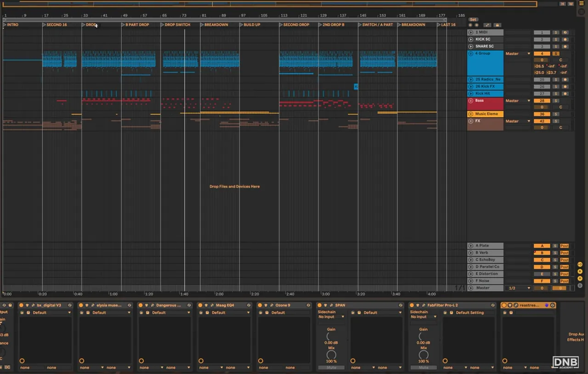
Task: Show the Mixer section selector
Action: (x=580, y=278)
